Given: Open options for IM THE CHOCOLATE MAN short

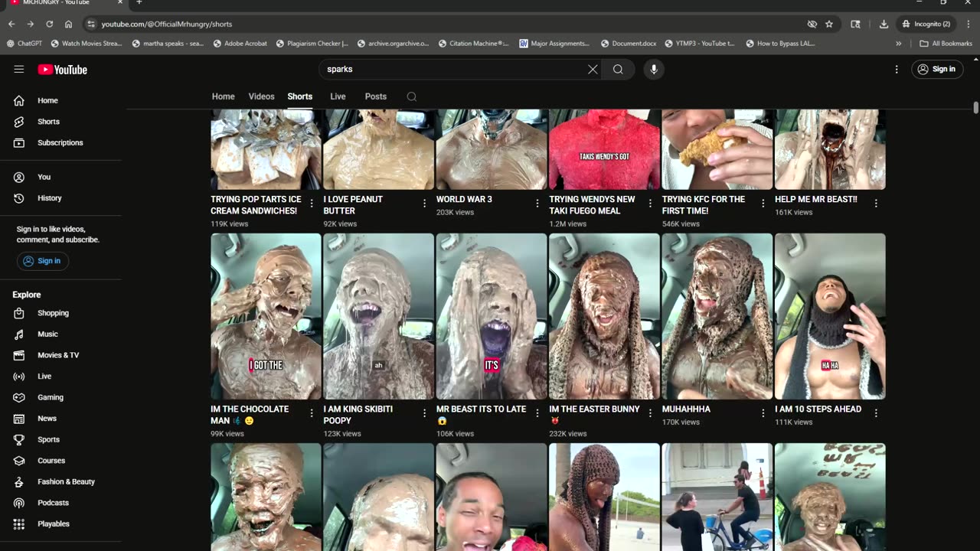Looking at the screenshot, I should 312,413.
